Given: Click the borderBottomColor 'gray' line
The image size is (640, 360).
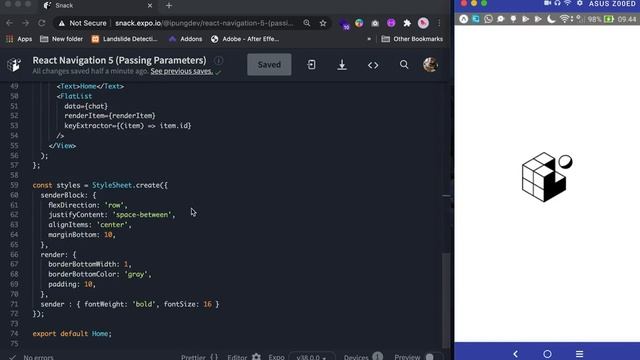Looking at the screenshot, I should point(100,274).
